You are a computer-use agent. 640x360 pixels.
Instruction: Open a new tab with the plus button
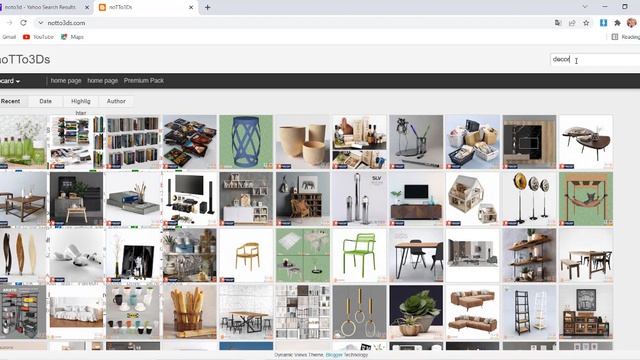pos(207,7)
